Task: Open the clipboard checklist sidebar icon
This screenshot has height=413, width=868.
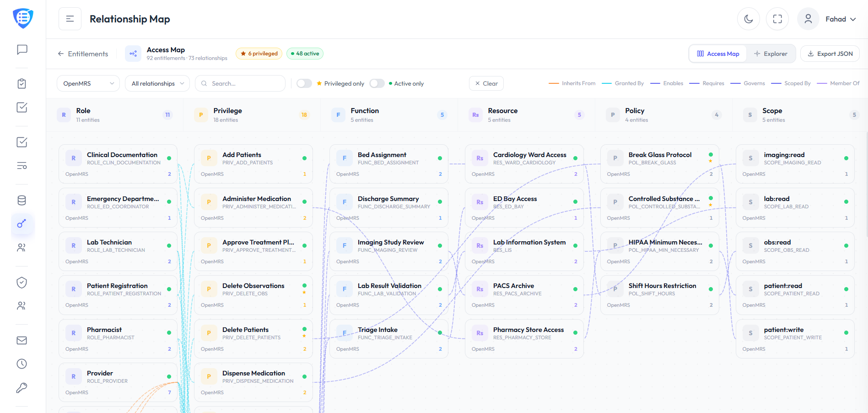Action: tap(22, 83)
